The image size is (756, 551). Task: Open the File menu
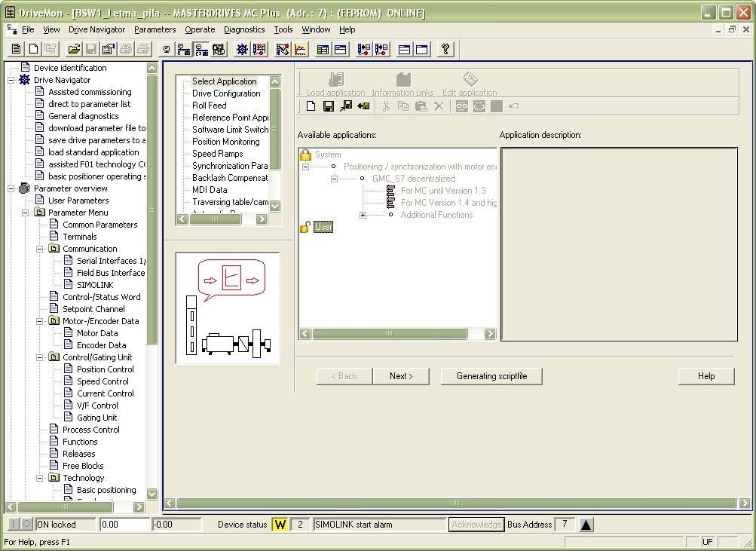click(x=28, y=29)
